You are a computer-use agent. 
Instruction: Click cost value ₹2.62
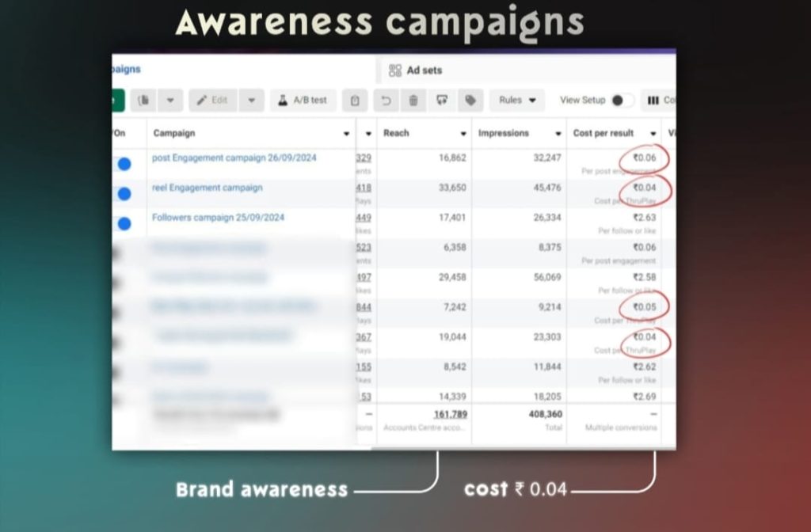click(645, 367)
